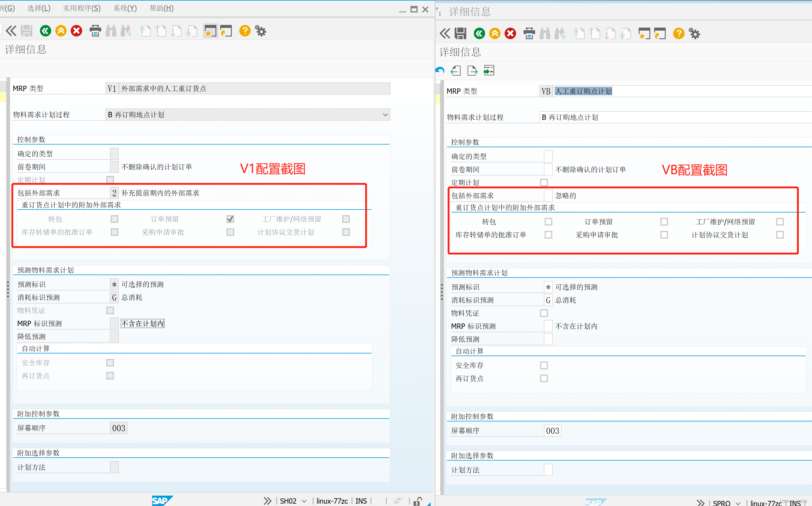
Task: Open 物料需求计划过程 dropdown in V1 window
Action: pyautogui.click(x=386, y=115)
